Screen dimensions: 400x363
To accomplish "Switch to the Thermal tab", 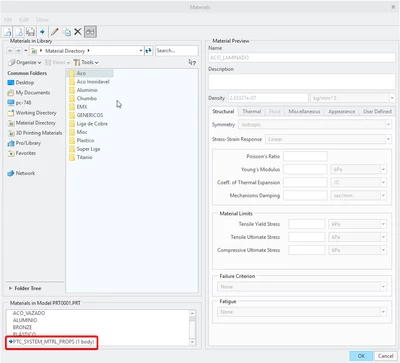I will pos(251,111).
